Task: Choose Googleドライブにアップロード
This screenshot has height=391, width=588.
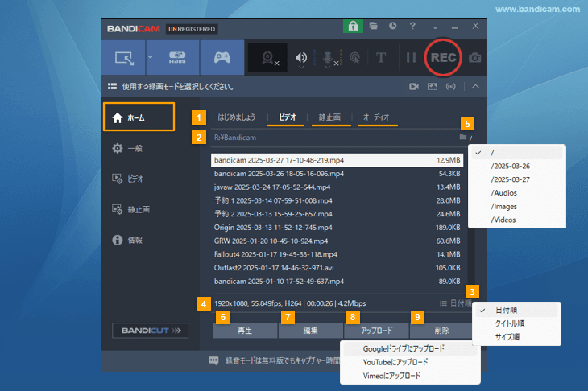Action: [410, 348]
